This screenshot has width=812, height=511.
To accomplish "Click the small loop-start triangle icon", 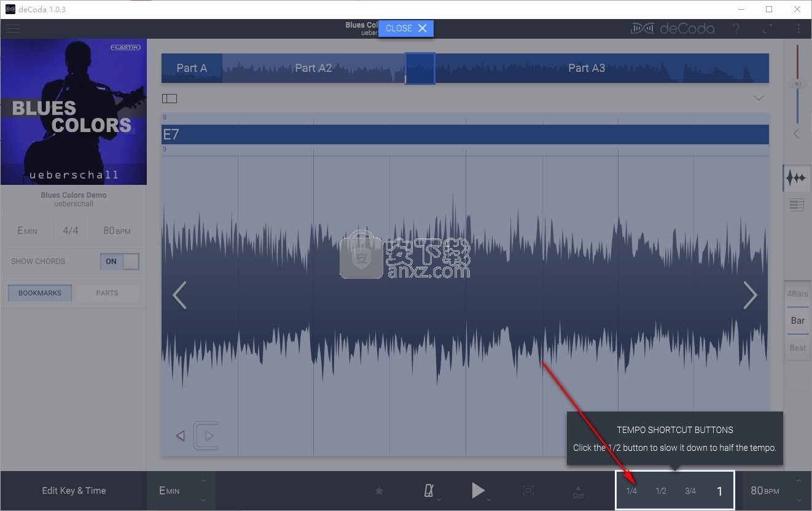I will pyautogui.click(x=181, y=435).
